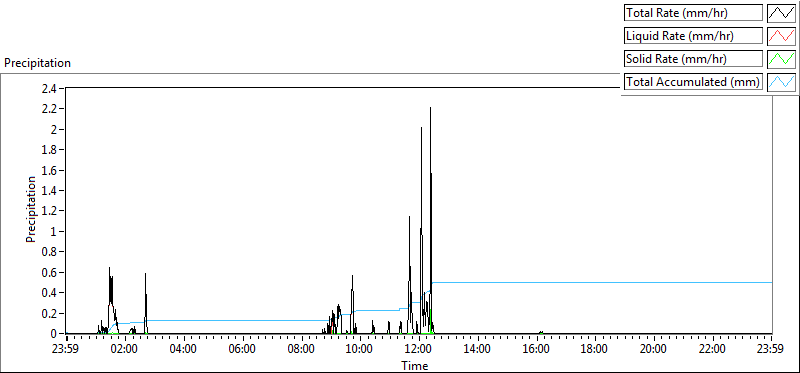Image resolution: width=800 pixels, height=373 pixels.
Task: Click the 20:00 time axis label
Action: [x=654, y=350]
